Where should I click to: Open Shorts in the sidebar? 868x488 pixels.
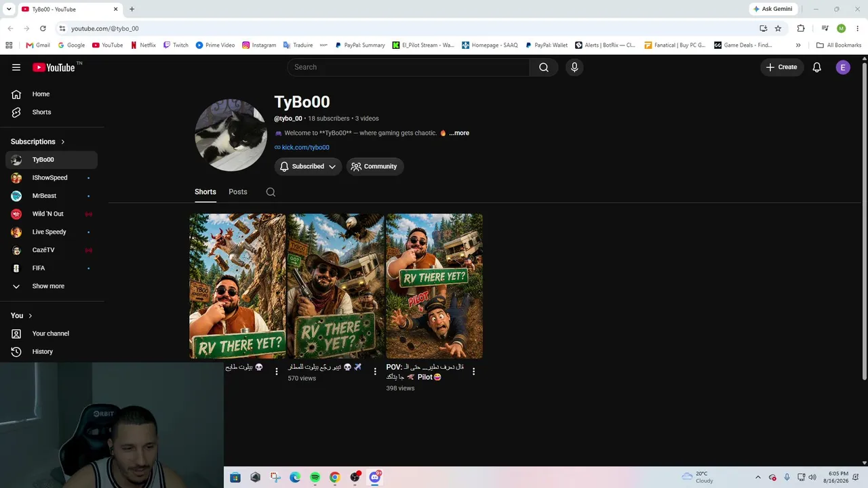pos(52,112)
